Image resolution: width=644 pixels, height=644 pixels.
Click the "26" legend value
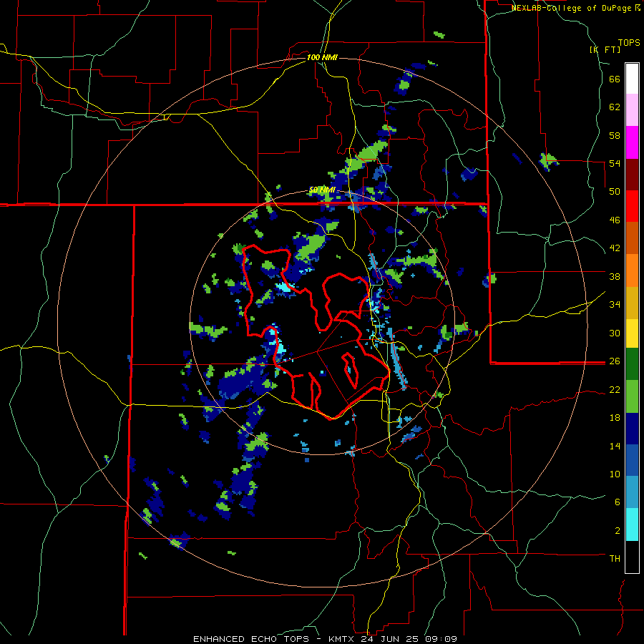[615, 361]
